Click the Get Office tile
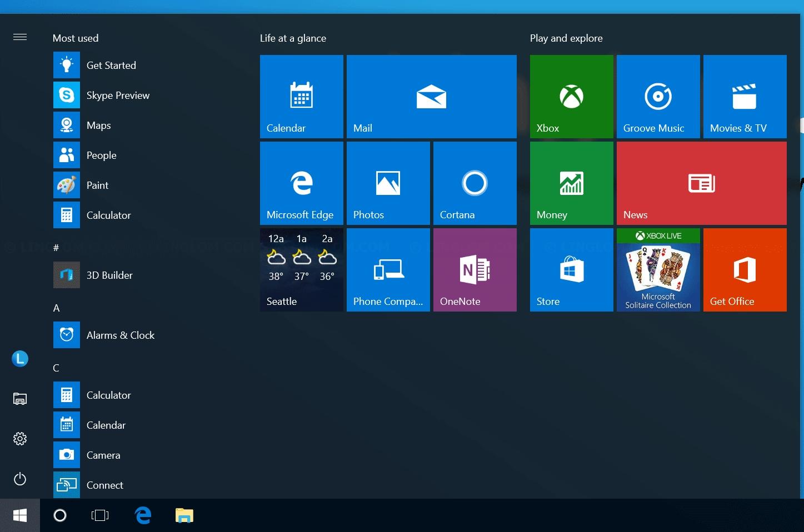Screen dimensions: 804x532 [x=745, y=270]
